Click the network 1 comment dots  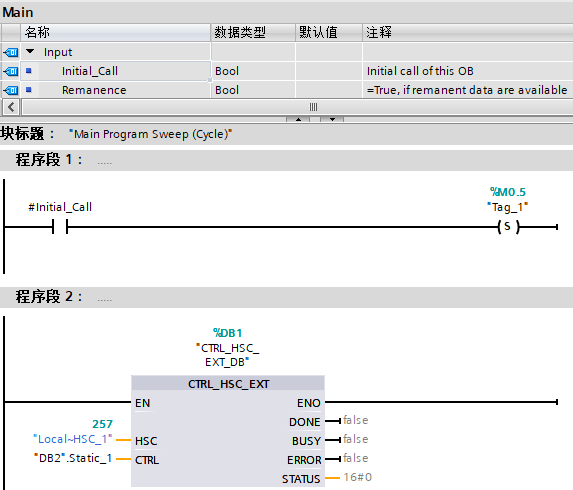click(105, 163)
